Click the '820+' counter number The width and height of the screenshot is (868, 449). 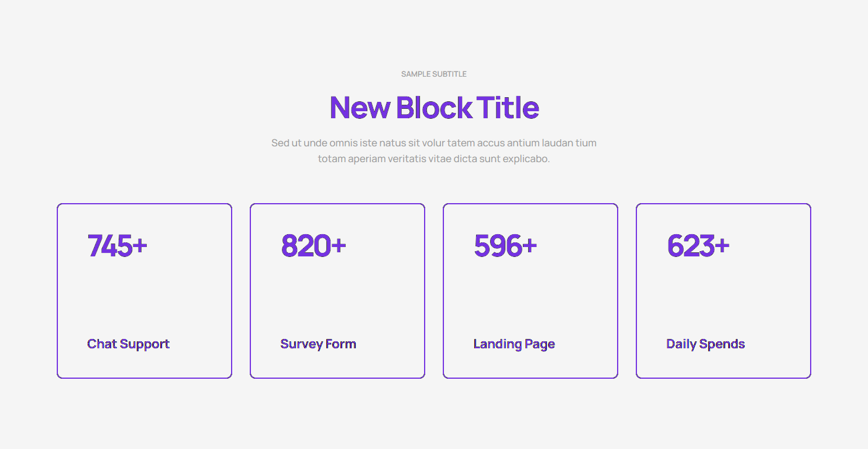pos(313,245)
